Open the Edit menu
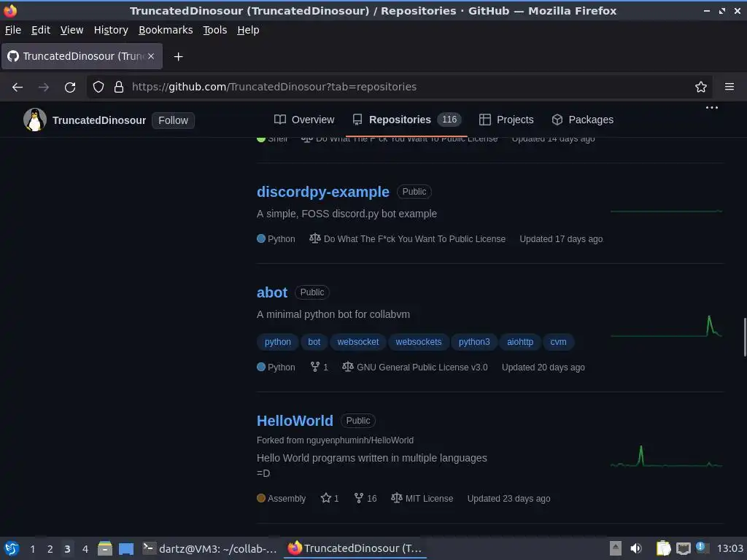Image resolution: width=747 pixels, height=560 pixels. click(41, 30)
